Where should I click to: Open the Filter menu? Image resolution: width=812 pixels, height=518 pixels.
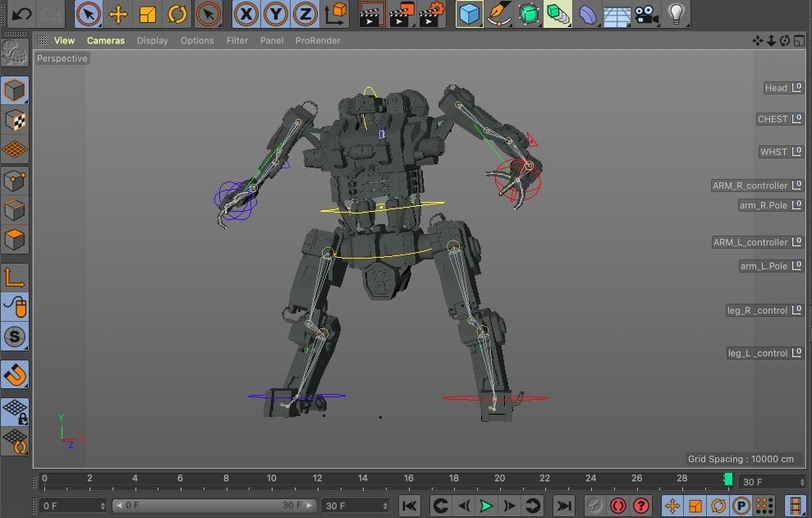237,40
